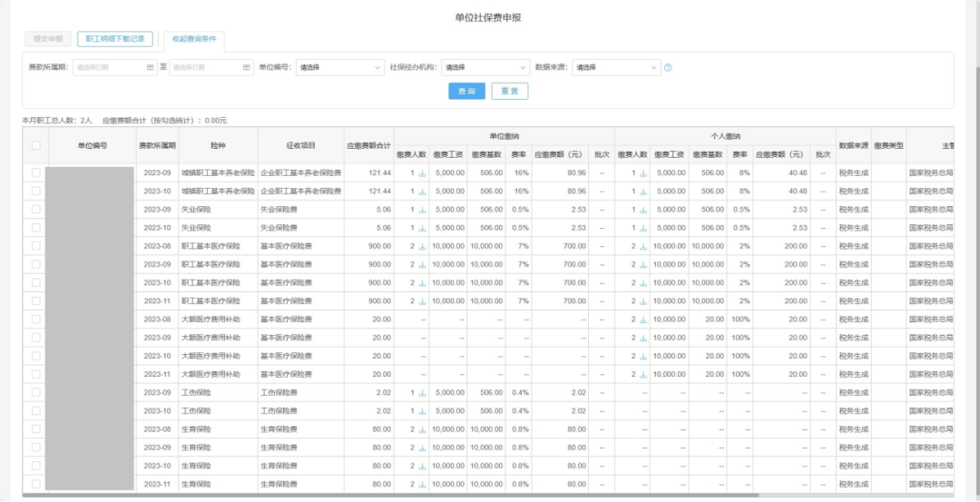
Task: Click the 个人缴纳 group header
Action: 726,135
